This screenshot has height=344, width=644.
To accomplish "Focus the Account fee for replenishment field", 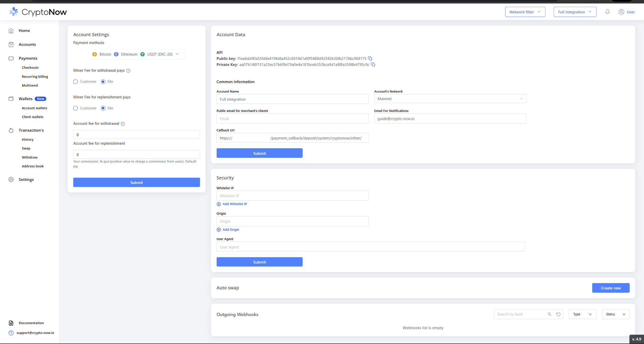I will [137, 154].
